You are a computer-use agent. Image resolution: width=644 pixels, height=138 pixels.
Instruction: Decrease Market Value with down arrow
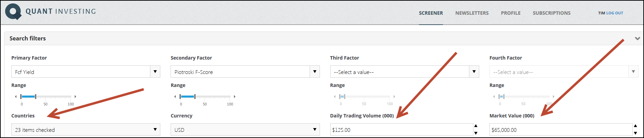pos(635,133)
